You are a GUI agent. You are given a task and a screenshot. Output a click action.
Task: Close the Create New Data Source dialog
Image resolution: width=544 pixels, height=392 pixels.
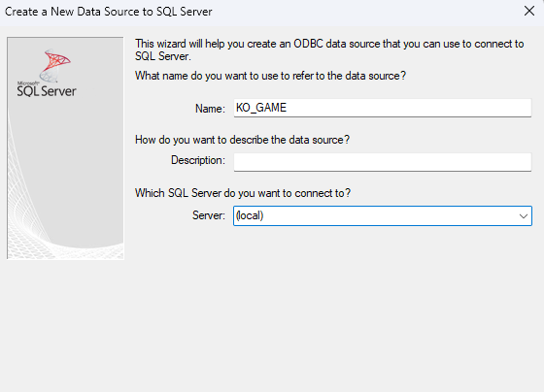[529, 11]
